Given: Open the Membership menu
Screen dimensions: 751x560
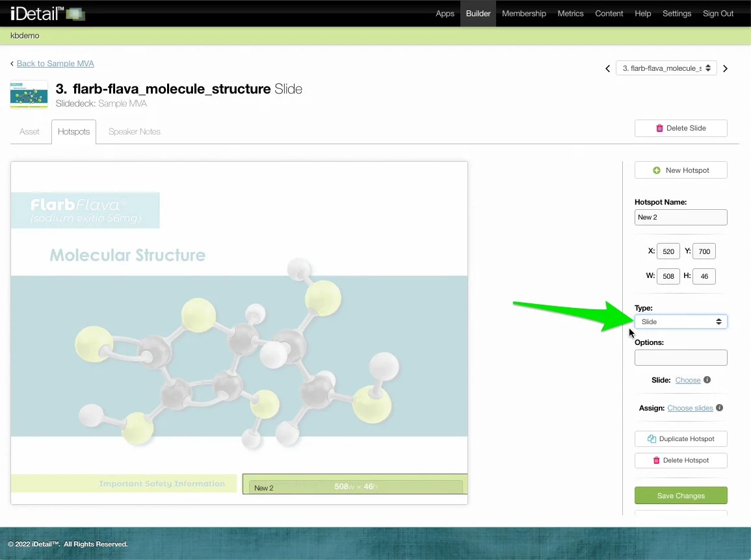Looking at the screenshot, I should tap(524, 14).
